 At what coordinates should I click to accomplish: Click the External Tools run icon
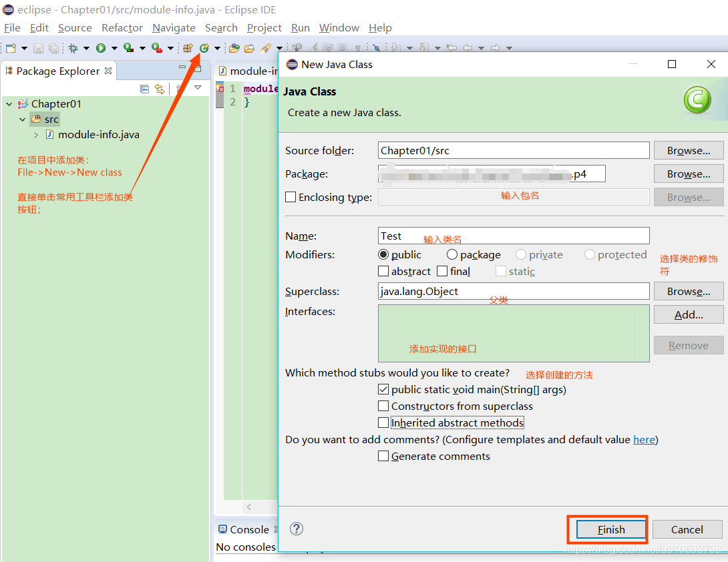coord(156,48)
